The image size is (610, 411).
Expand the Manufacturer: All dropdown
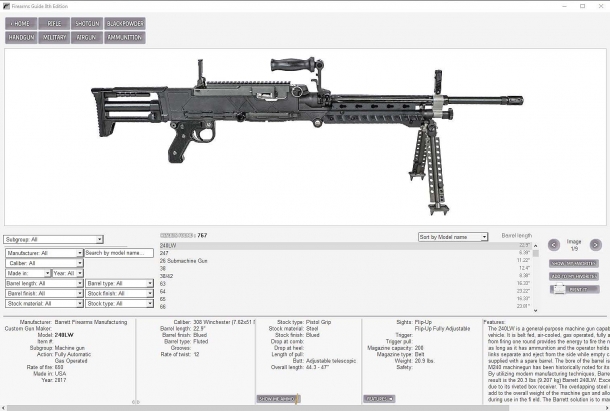coord(44,253)
